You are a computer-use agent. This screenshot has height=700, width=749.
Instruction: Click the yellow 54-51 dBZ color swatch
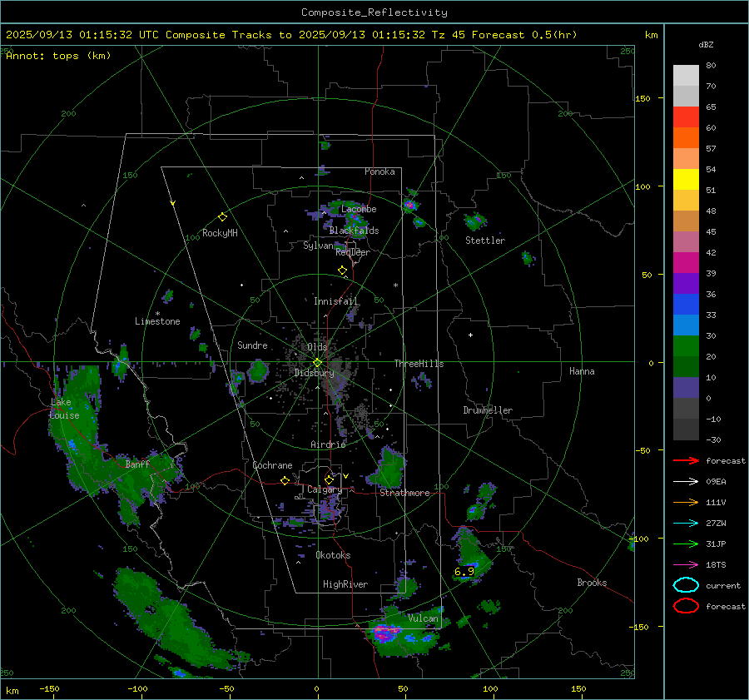(x=686, y=180)
